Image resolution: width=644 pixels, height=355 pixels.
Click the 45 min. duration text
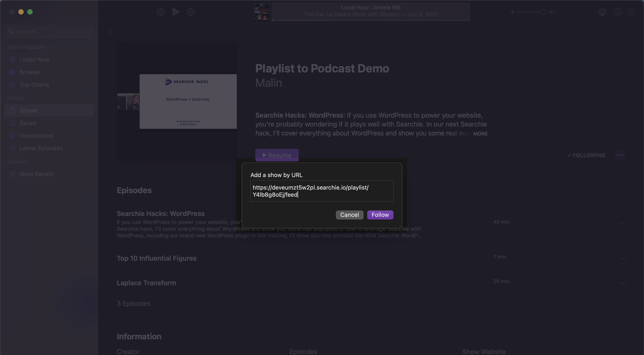(502, 222)
